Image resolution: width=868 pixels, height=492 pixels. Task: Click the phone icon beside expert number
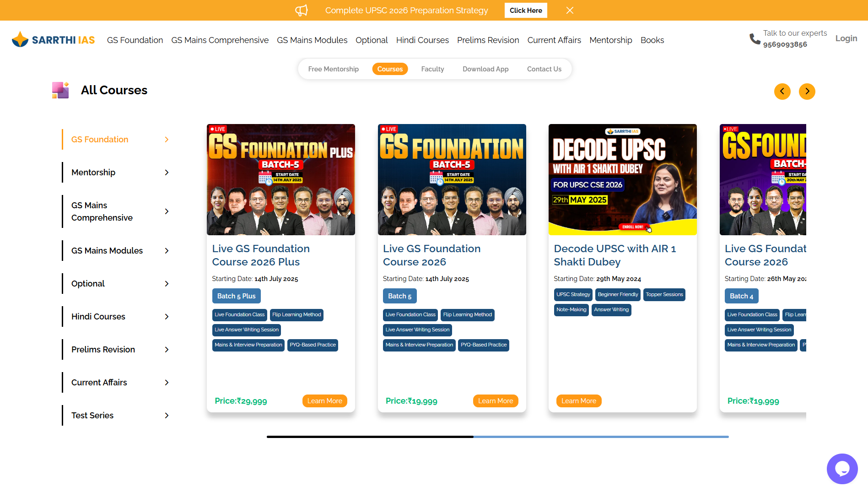755,39
